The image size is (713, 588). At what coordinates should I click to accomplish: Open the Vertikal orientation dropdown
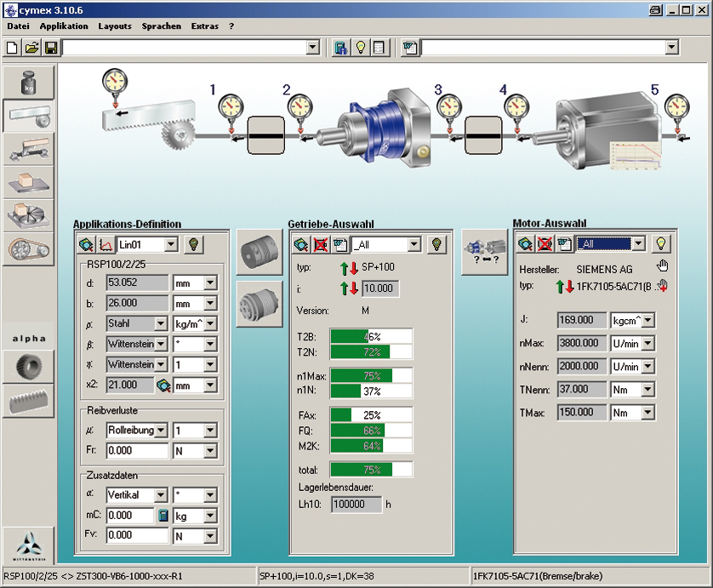pyautogui.click(x=161, y=494)
